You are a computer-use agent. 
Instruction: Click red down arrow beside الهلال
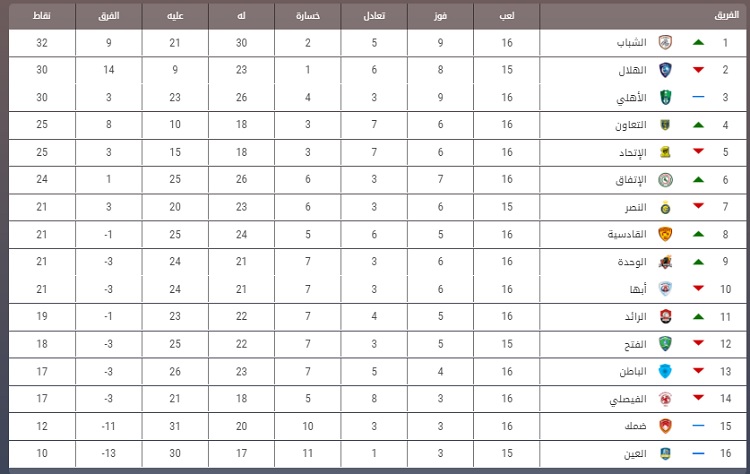(698, 70)
